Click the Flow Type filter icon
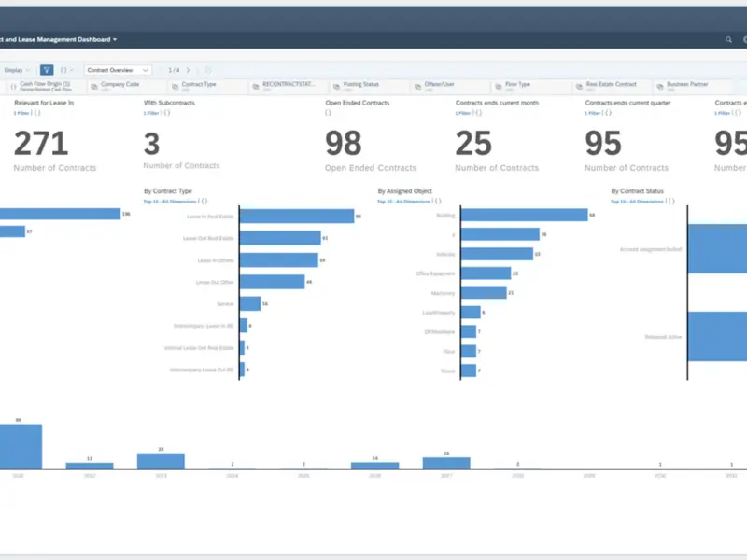This screenshot has height=560, width=747. coord(498,85)
